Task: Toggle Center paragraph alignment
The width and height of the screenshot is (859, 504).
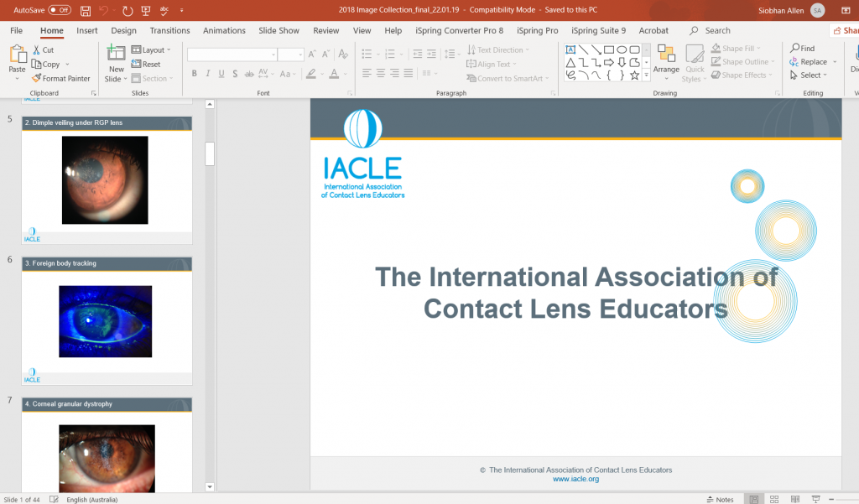Action: pos(380,73)
